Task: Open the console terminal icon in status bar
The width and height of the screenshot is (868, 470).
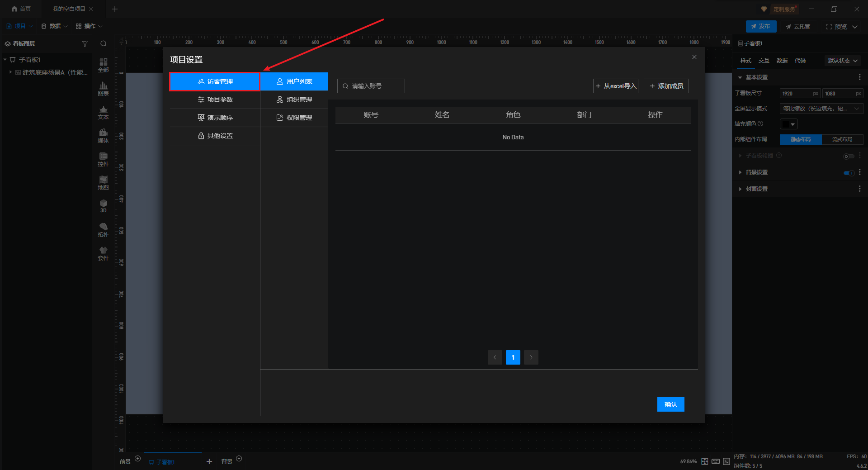Action: [x=726, y=461]
